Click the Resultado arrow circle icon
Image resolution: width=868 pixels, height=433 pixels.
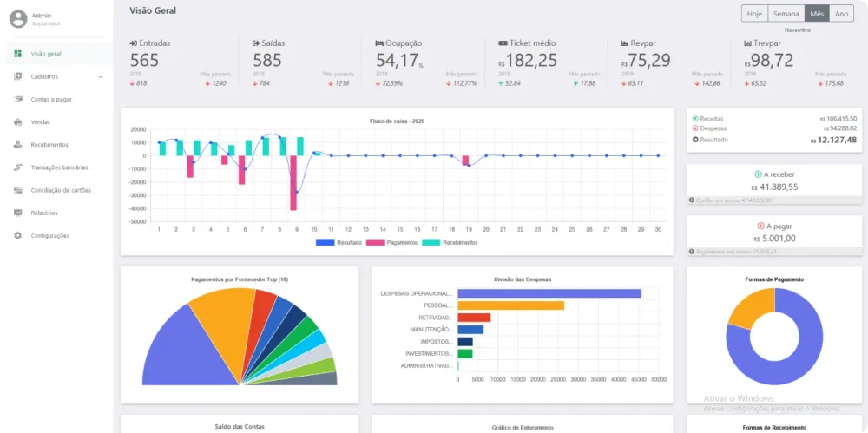pyautogui.click(x=695, y=140)
